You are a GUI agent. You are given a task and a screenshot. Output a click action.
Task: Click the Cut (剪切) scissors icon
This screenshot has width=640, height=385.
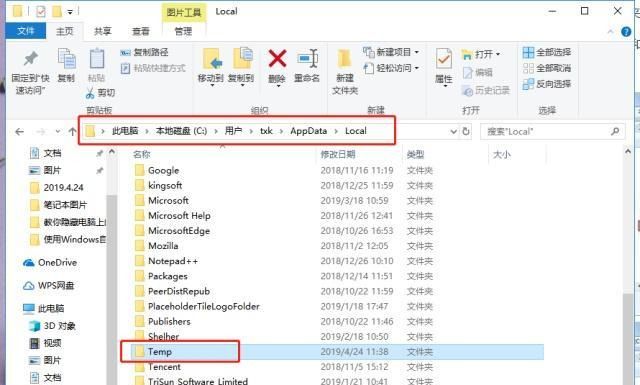click(x=90, y=93)
